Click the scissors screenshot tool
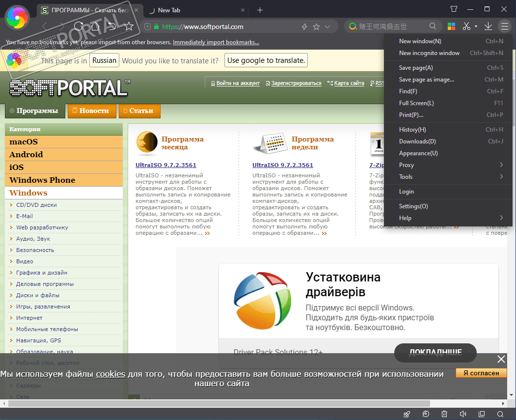The image size is (516, 420). pos(466,27)
